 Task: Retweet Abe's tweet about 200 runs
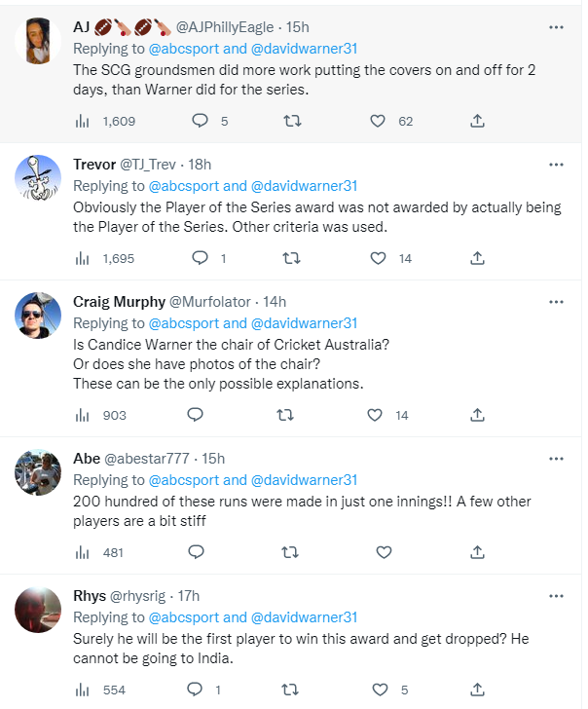(290, 552)
